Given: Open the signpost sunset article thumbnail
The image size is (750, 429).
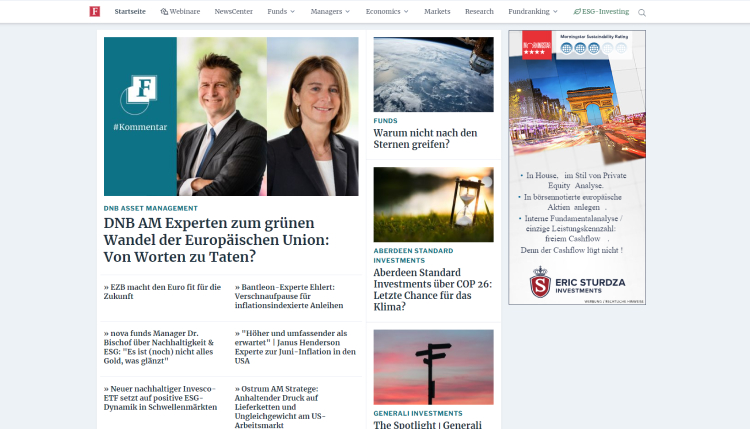Looking at the screenshot, I should [x=433, y=367].
